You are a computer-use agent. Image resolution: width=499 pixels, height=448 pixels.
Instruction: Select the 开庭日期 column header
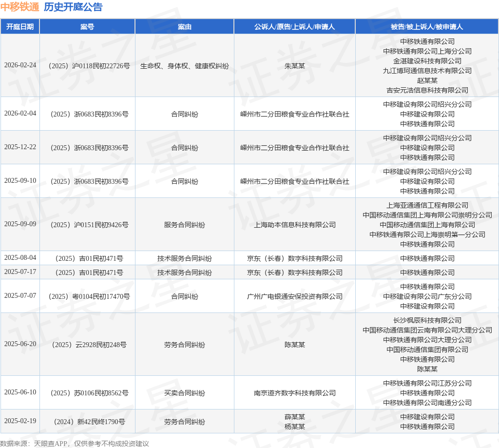[20, 27]
